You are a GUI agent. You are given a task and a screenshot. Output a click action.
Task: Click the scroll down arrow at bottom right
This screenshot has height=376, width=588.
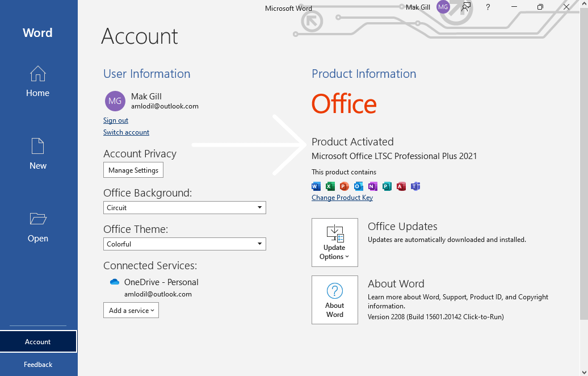(584, 372)
